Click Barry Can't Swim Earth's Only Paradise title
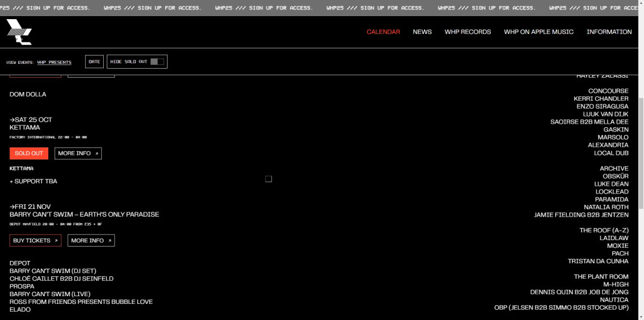The height and width of the screenshot is (320, 644). tap(84, 215)
